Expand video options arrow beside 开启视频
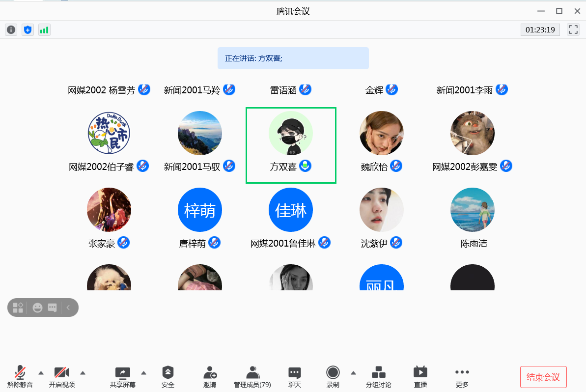Viewport: 586px width, 392px height. 83,372
